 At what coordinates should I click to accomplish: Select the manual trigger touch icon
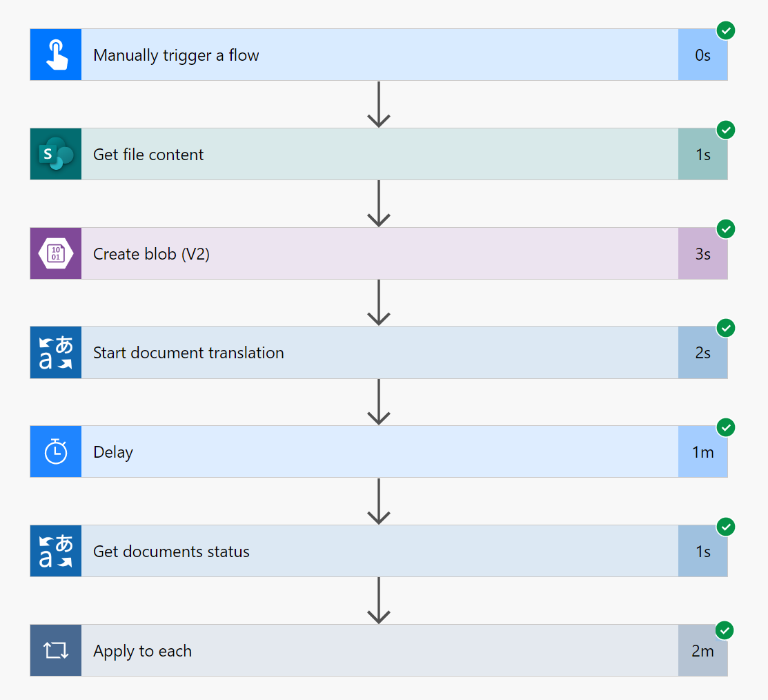coord(55,54)
